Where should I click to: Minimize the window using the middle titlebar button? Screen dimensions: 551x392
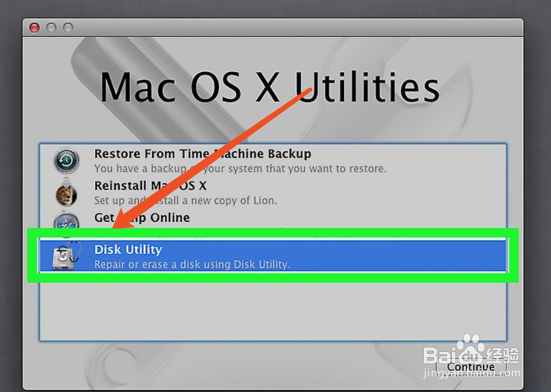51,28
